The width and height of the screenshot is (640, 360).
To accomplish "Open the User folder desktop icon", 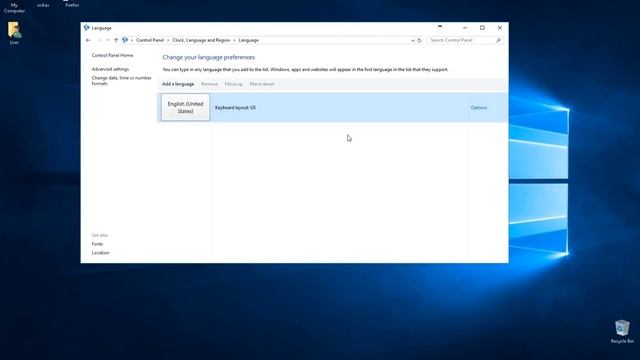I will (x=14, y=33).
